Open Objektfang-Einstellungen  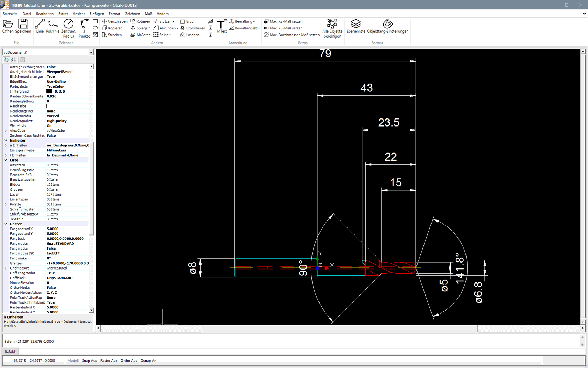coord(388,26)
